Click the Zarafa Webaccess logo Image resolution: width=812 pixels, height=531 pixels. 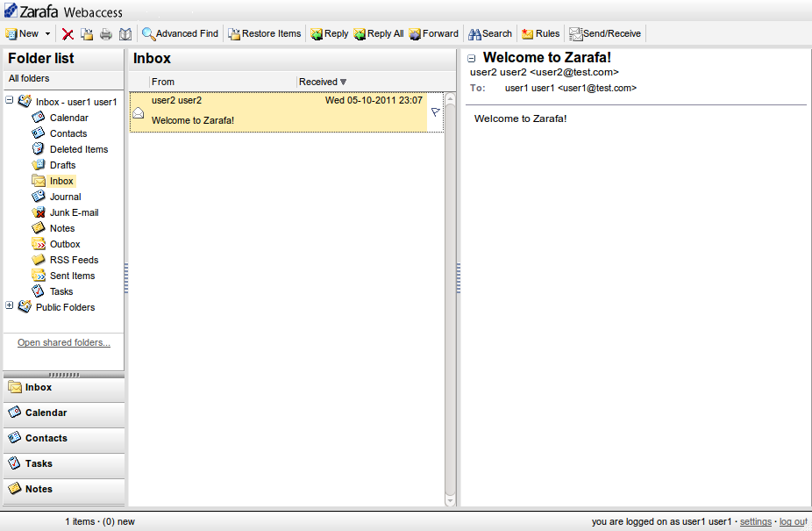[x=63, y=11]
